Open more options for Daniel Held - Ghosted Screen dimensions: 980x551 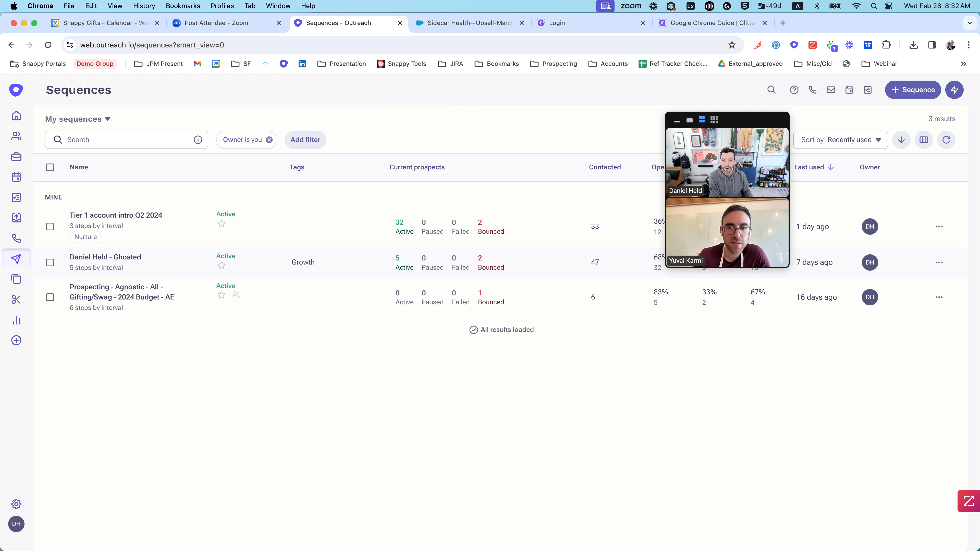pos(939,262)
